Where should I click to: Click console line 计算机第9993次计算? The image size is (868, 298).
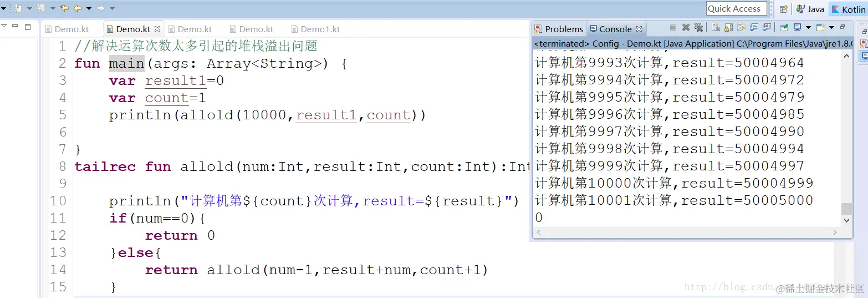point(670,63)
